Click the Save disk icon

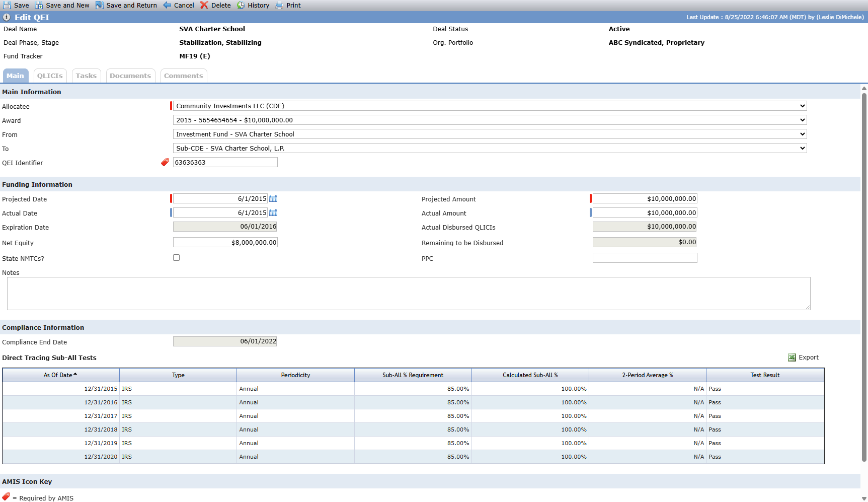pos(7,5)
